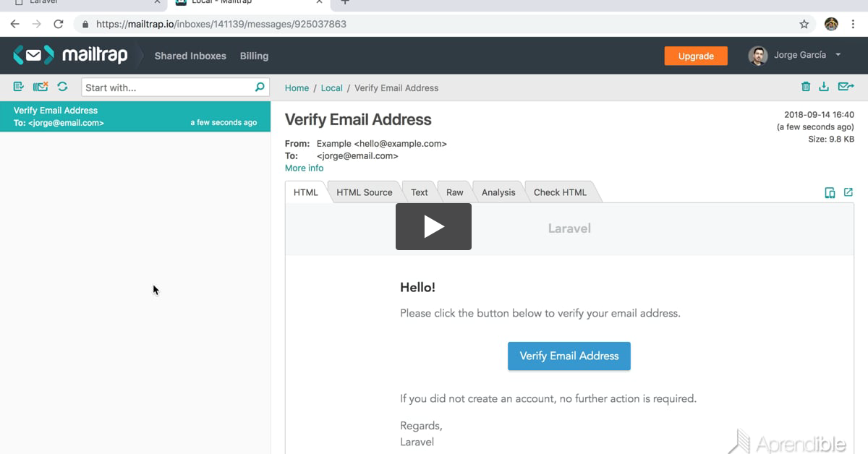Click the 'Size: 9.8 KB' text
This screenshot has height=454, width=868.
click(x=831, y=139)
